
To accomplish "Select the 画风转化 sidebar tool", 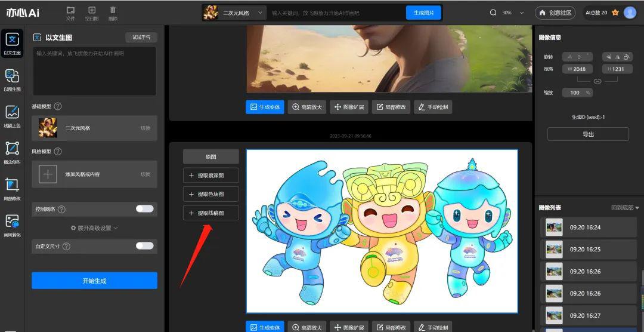I will (x=12, y=225).
